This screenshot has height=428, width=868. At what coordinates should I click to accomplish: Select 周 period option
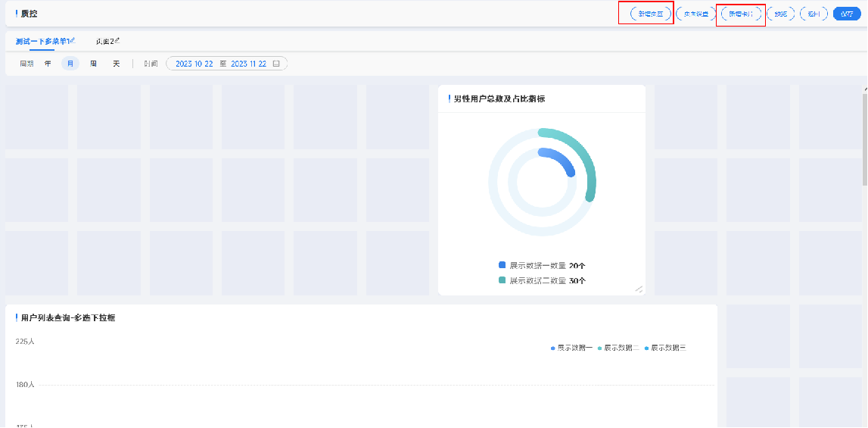point(93,64)
